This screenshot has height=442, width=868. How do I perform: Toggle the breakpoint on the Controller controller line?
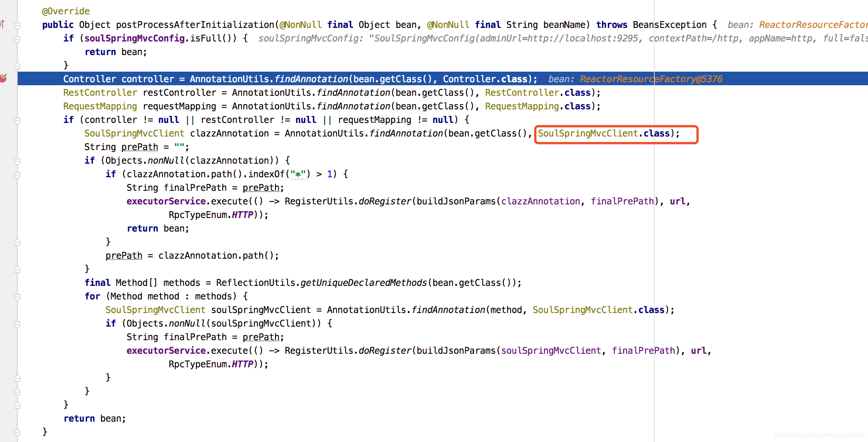pos(3,78)
